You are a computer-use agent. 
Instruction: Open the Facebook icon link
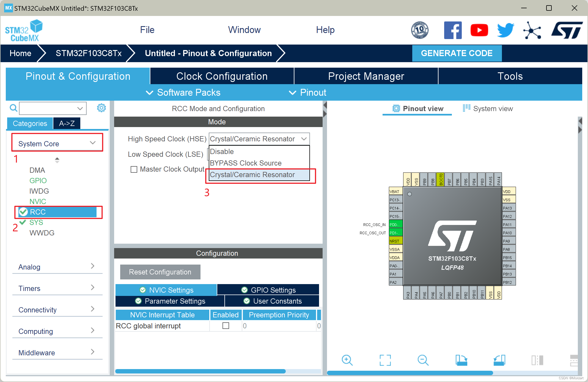point(453,30)
